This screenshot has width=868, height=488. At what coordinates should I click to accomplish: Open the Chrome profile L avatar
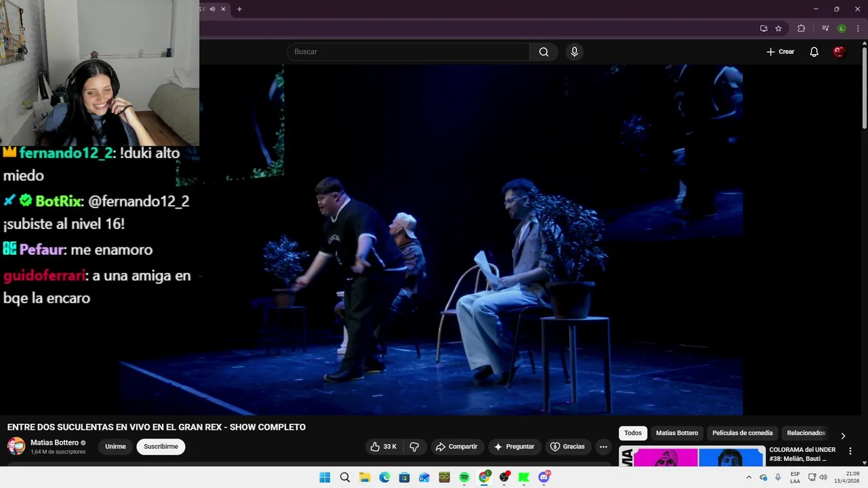tap(842, 28)
